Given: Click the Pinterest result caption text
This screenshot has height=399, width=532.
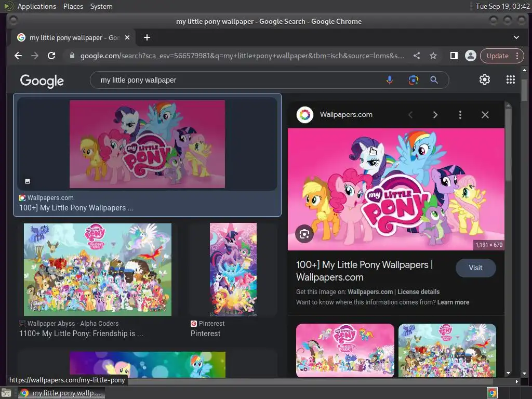Looking at the screenshot, I should [x=205, y=334].
